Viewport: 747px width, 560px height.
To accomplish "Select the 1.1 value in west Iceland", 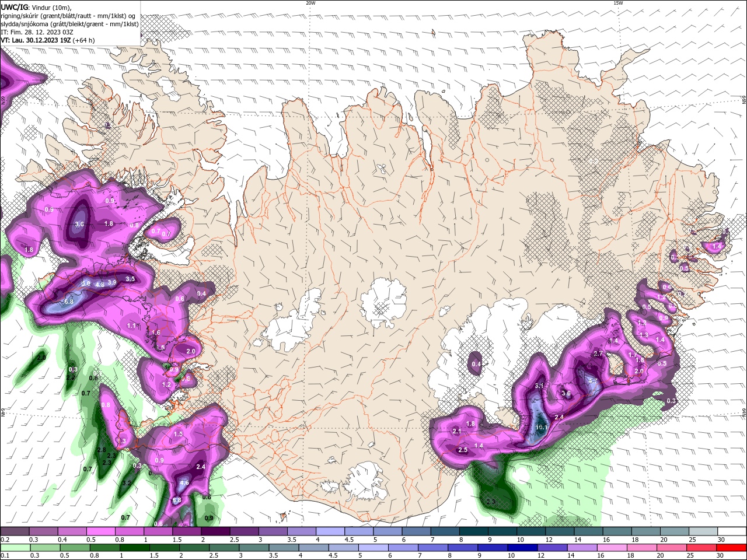I will tap(131, 325).
